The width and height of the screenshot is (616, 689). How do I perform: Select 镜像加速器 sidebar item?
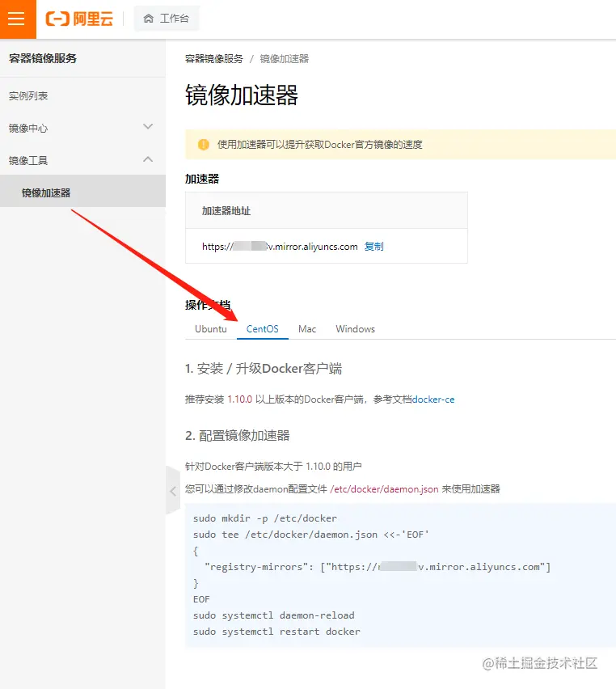(82, 192)
